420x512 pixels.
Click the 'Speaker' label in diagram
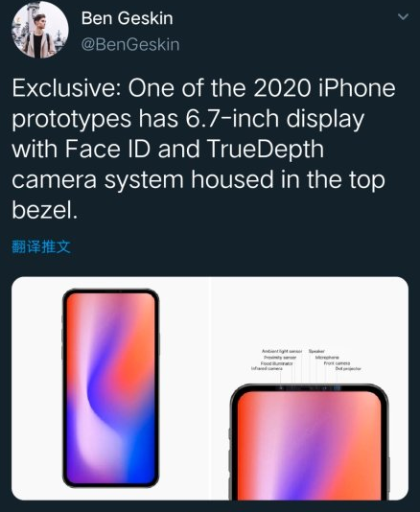coord(316,351)
